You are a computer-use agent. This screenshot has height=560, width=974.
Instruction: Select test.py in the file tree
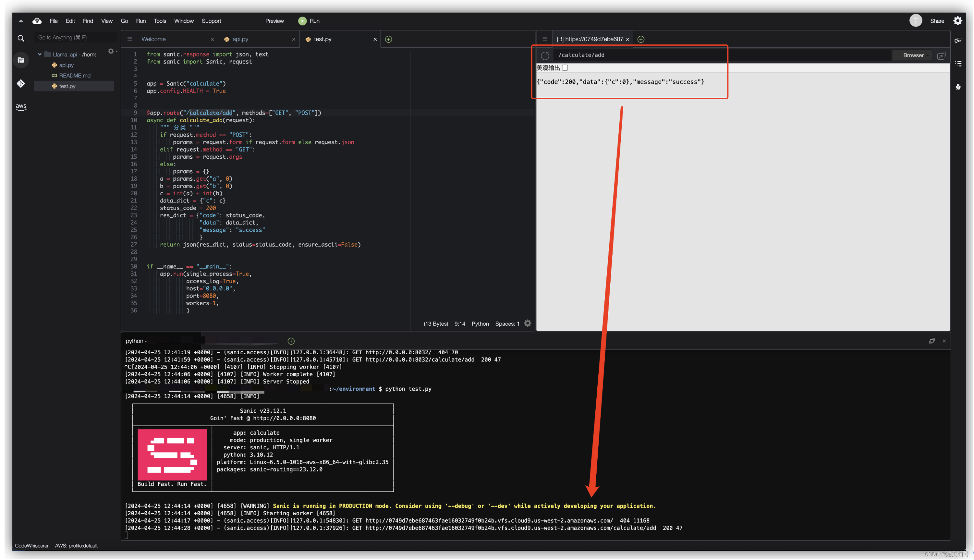tap(67, 86)
